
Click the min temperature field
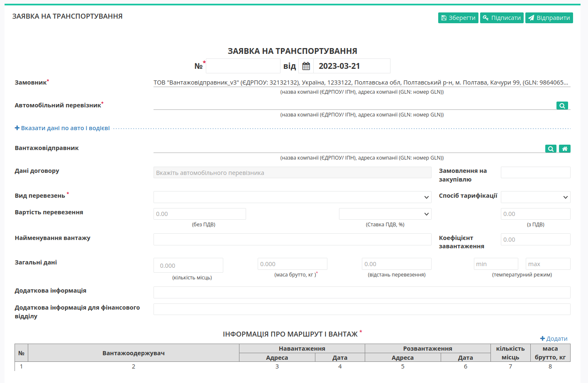(496, 264)
